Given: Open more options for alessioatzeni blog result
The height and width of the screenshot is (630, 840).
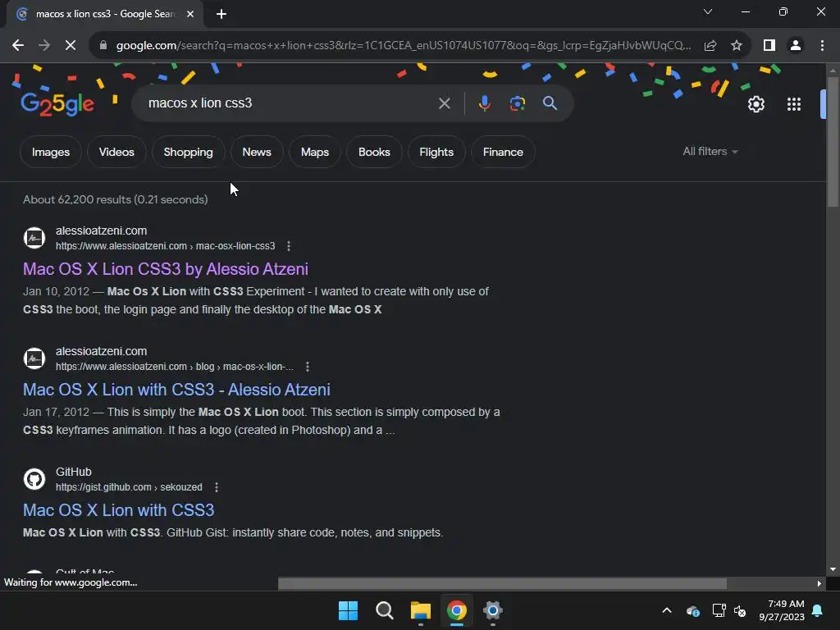Looking at the screenshot, I should click(307, 367).
